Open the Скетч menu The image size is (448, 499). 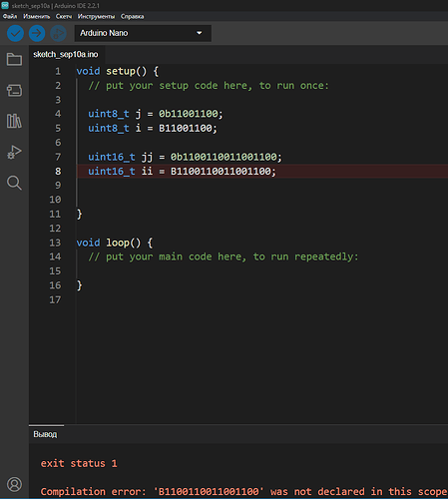[x=64, y=16]
